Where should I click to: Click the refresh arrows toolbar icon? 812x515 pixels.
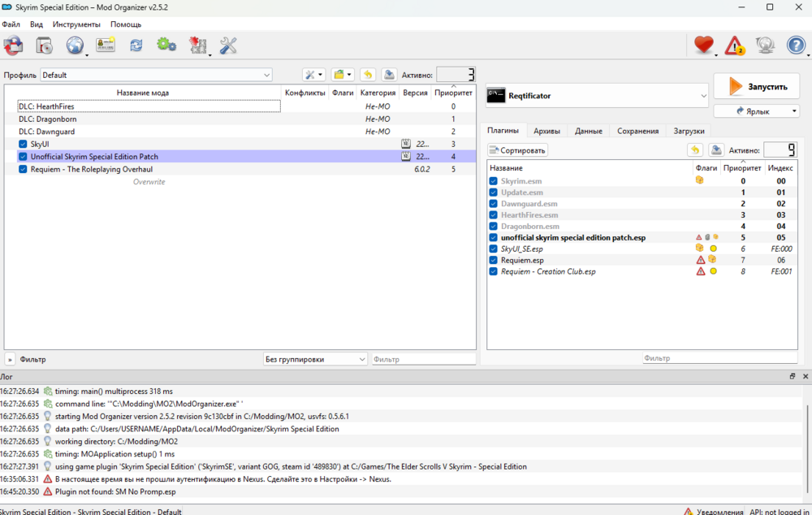pyautogui.click(x=136, y=45)
